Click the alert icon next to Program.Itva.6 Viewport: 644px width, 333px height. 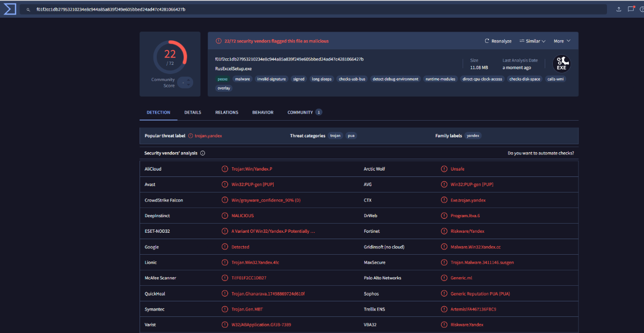pyautogui.click(x=444, y=216)
